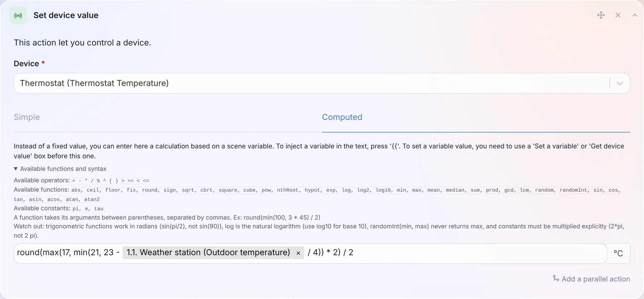This screenshot has width=644, height=299.
Task: Open the Device dropdown arrow
Action: point(620,83)
